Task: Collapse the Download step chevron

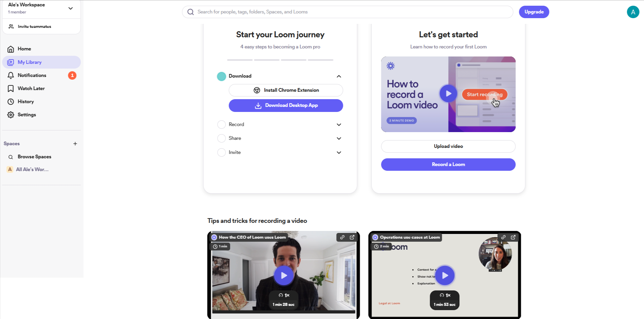Action: [339, 76]
